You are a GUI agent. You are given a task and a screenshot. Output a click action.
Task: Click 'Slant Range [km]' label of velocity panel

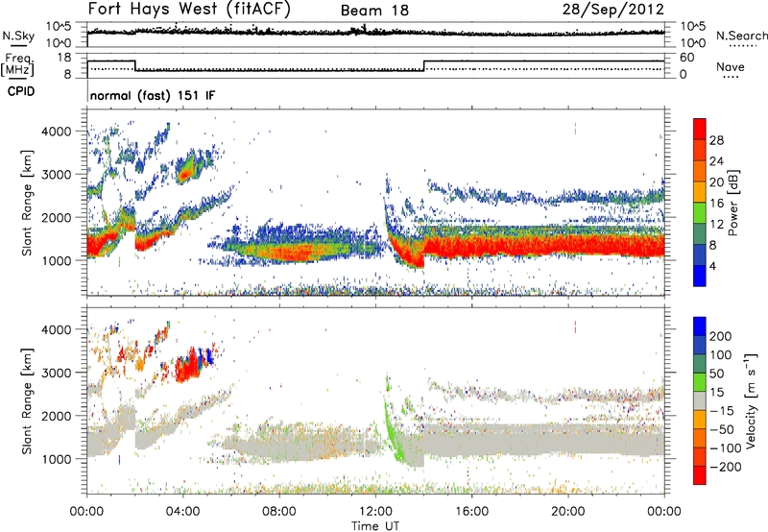pyautogui.click(x=27, y=400)
